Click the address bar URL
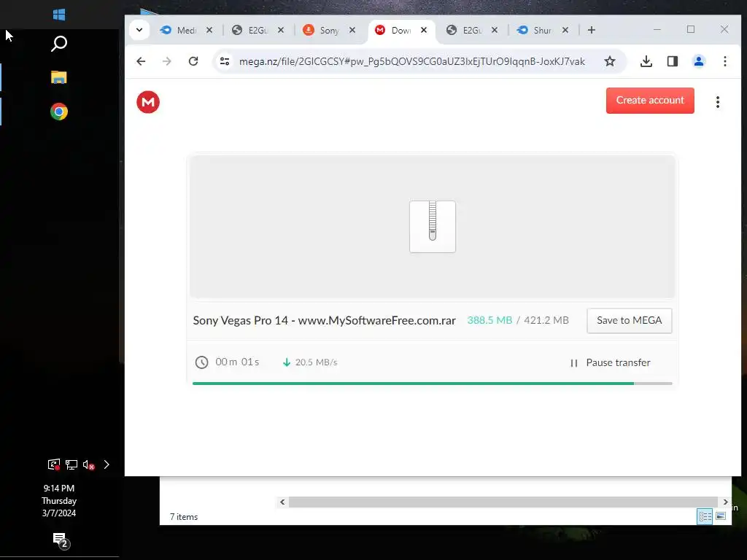 pos(412,61)
